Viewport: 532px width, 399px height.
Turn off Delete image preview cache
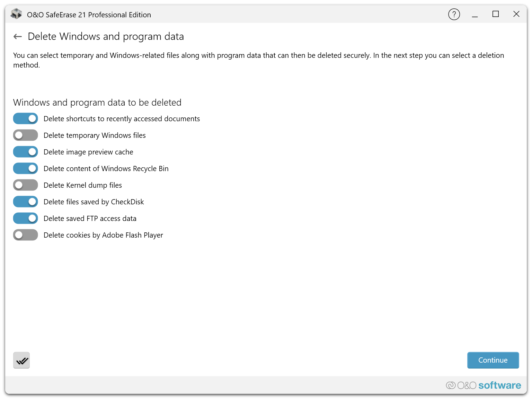click(26, 152)
